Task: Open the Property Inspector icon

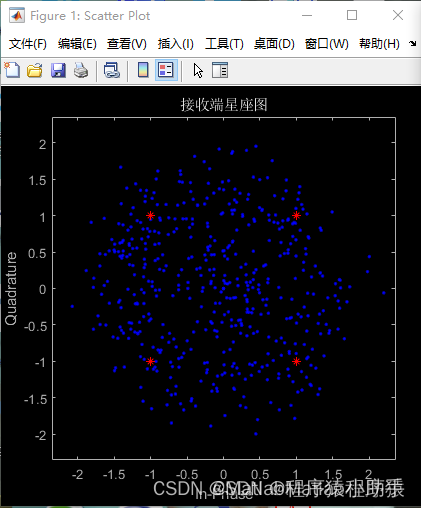Action: click(x=220, y=70)
